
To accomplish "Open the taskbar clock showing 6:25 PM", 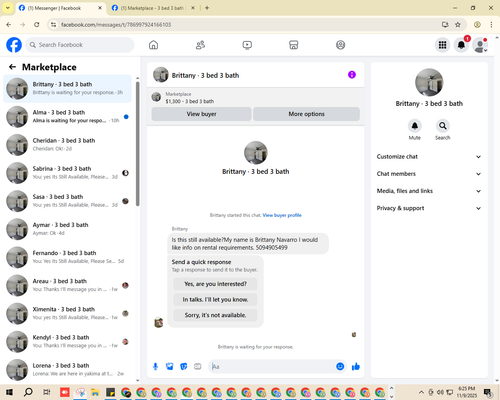I will 466,392.
